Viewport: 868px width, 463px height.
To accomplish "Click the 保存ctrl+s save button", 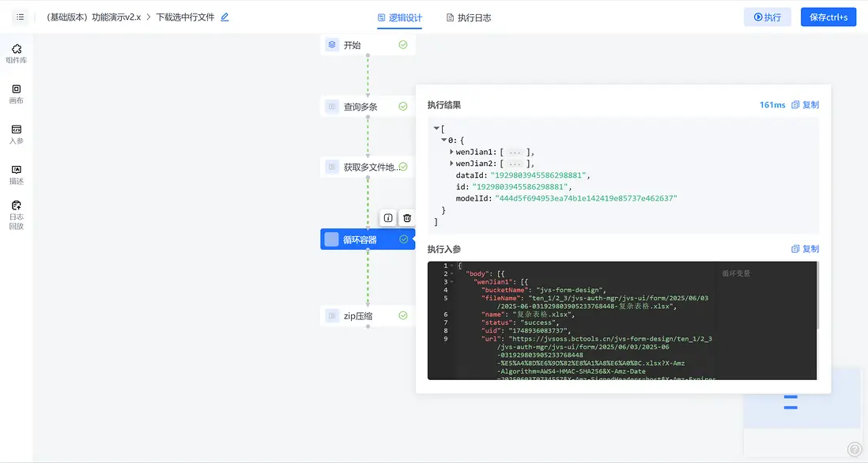I will pyautogui.click(x=828, y=17).
